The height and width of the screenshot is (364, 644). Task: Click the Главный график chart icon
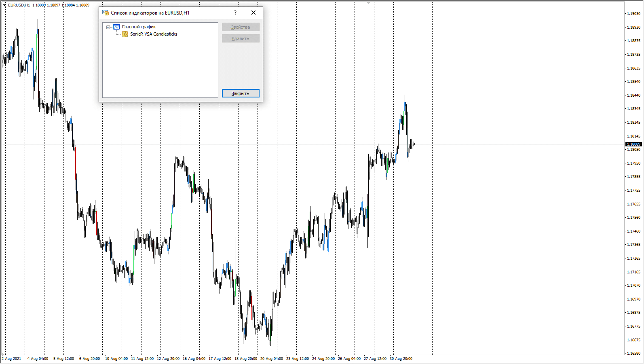(x=116, y=27)
